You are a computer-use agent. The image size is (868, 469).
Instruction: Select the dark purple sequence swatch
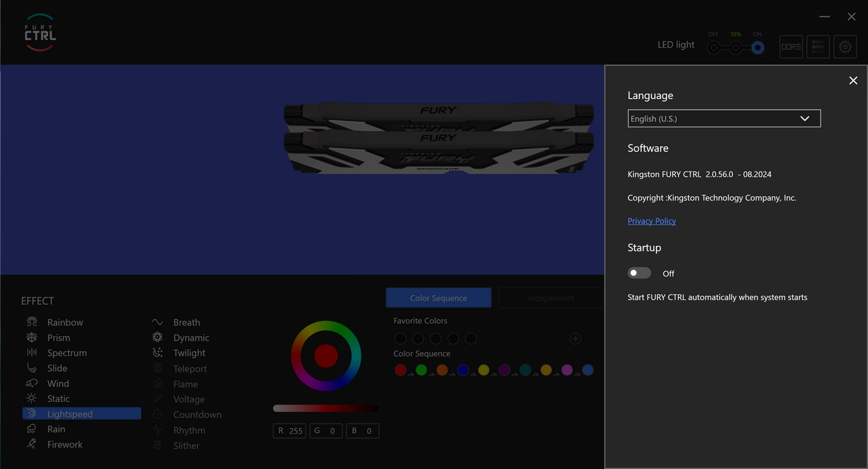tap(505, 369)
